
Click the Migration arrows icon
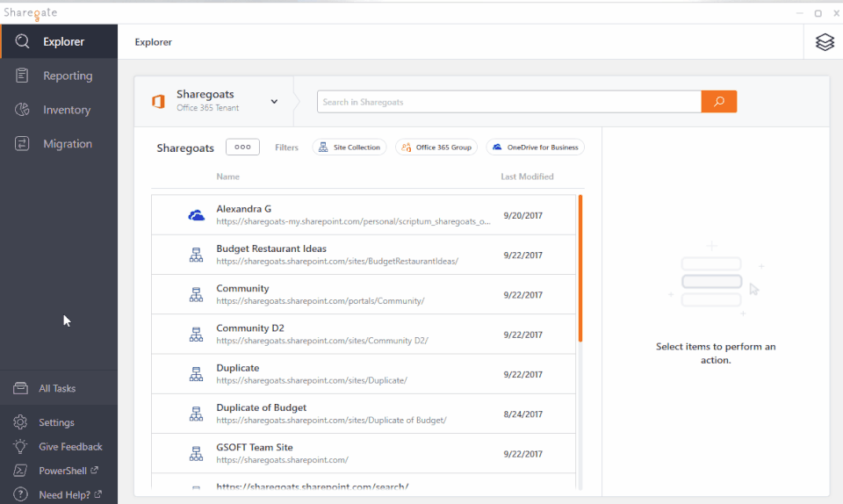pyautogui.click(x=22, y=143)
